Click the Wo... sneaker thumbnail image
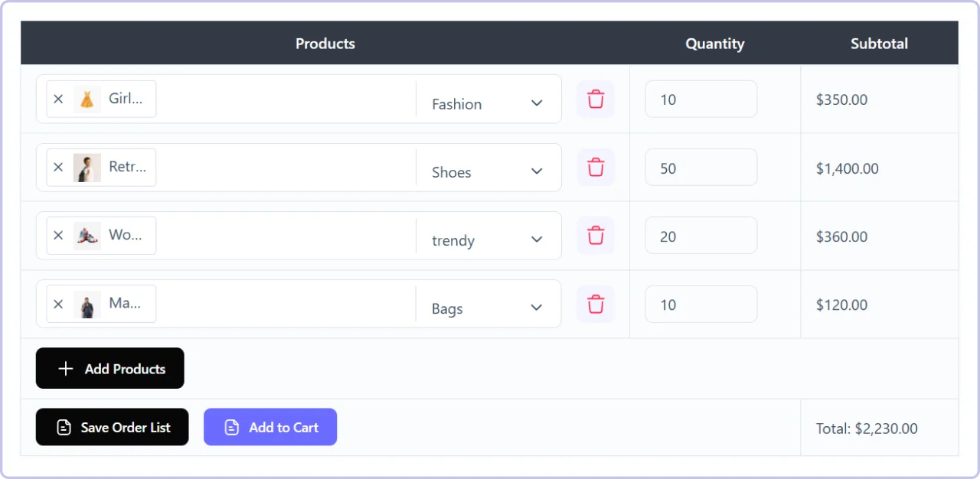The height and width of the screenshot is (479, 980). tap(87, 235)
